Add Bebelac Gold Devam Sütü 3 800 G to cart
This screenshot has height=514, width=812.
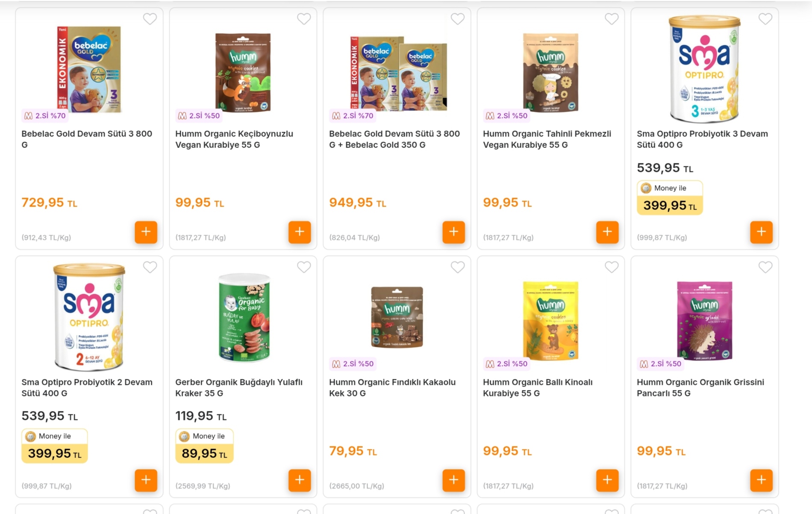pos(146,232)
